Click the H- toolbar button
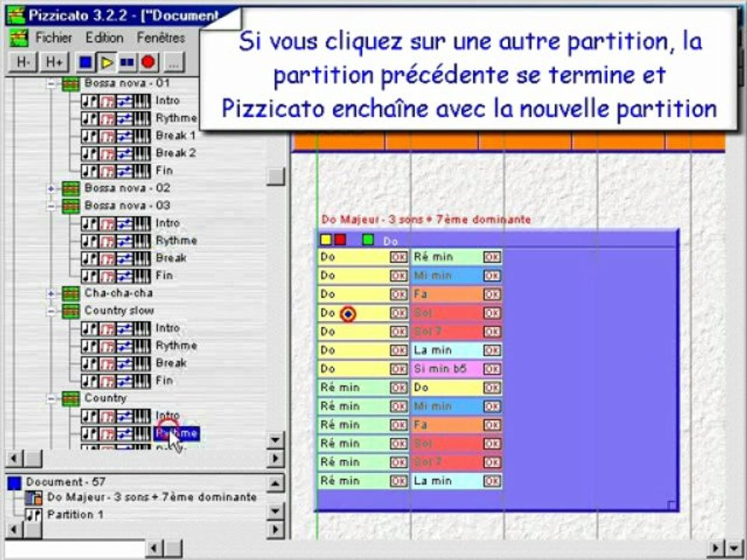 tap(23, 62)
